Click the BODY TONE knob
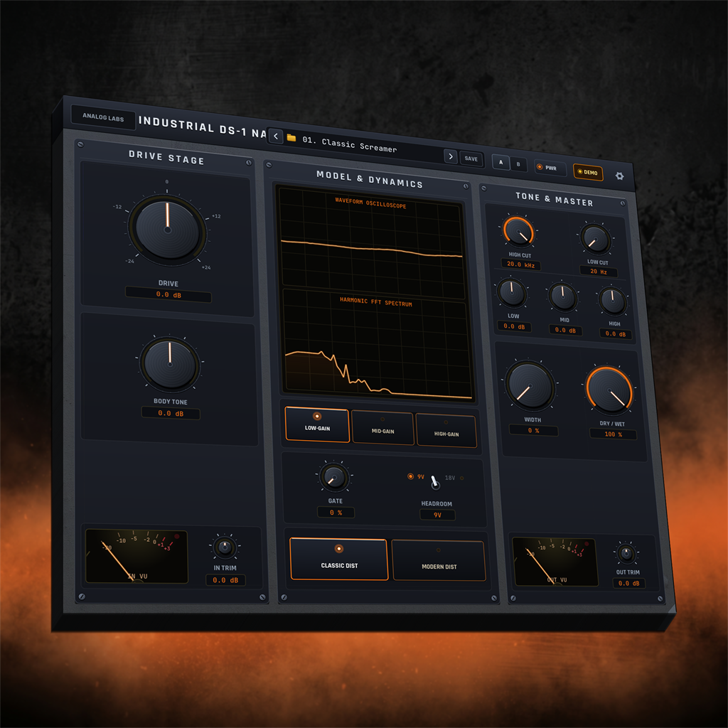Image resolution: width=728 pixels, height=728 pixels. tap(170, 364)
